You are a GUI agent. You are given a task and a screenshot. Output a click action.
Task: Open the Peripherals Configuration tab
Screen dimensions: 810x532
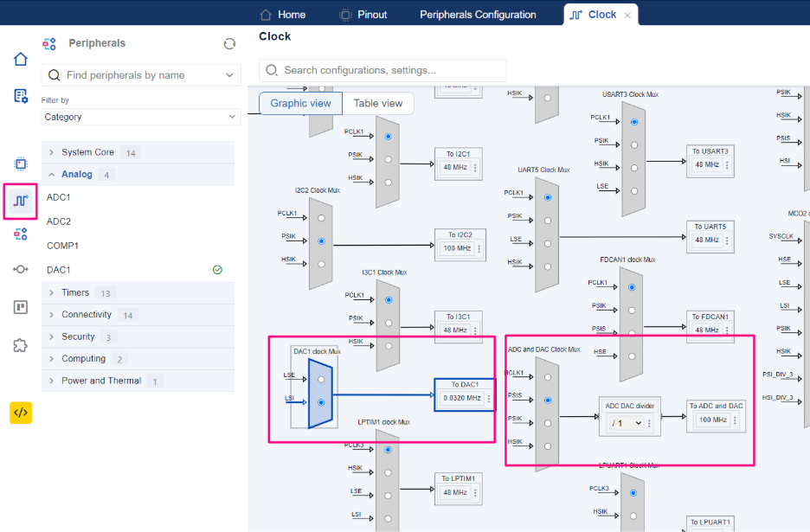(x=478, y=15)
